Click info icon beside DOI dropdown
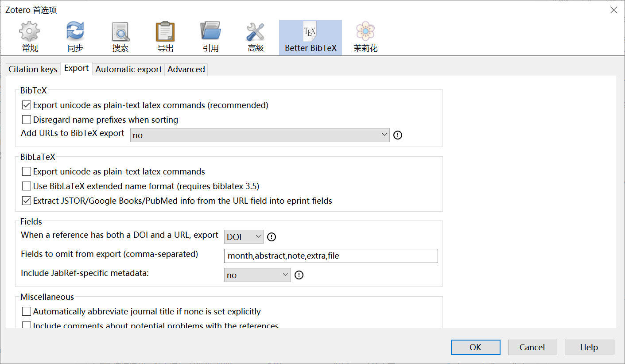The width and height of the screenshot is (625, 364). coord(272,237)
